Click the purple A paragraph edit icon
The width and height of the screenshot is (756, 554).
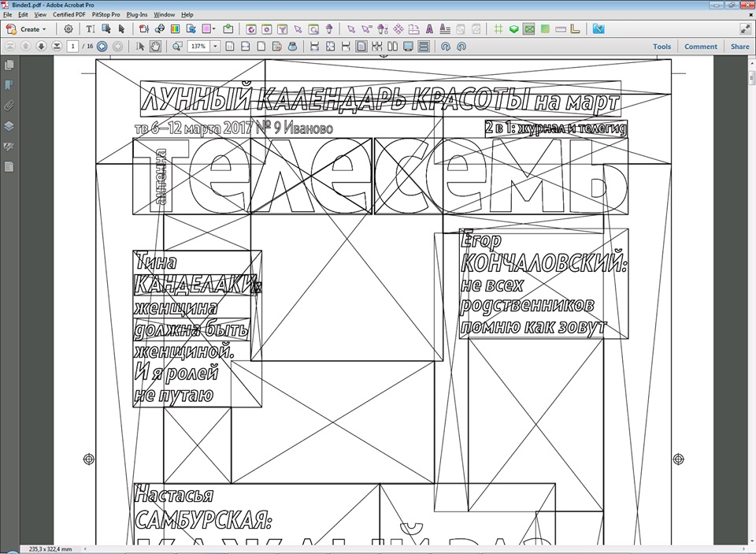pyautogui.click(x=445, y=29)
